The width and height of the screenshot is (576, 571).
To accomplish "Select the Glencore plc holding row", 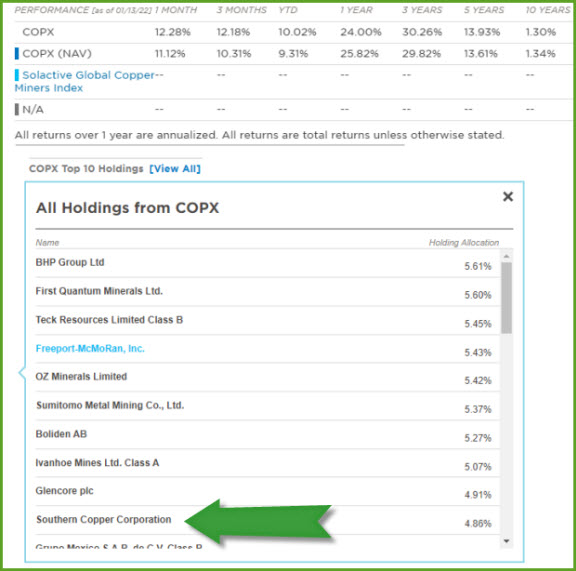I will click(267, 492).
